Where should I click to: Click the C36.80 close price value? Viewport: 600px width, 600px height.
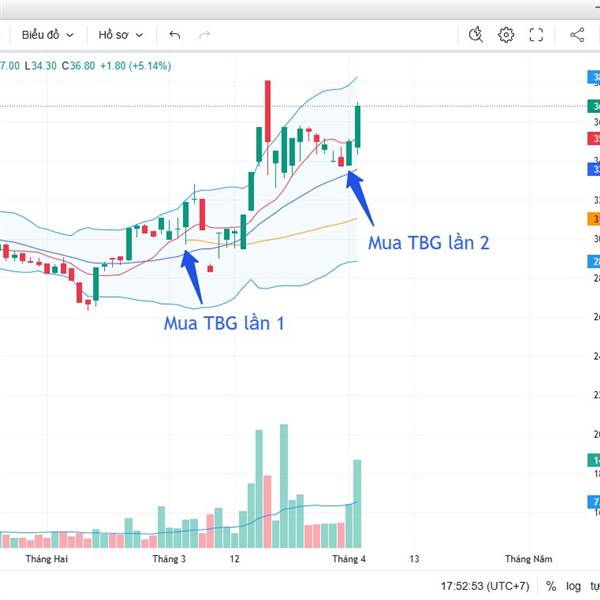click(78, 66)
